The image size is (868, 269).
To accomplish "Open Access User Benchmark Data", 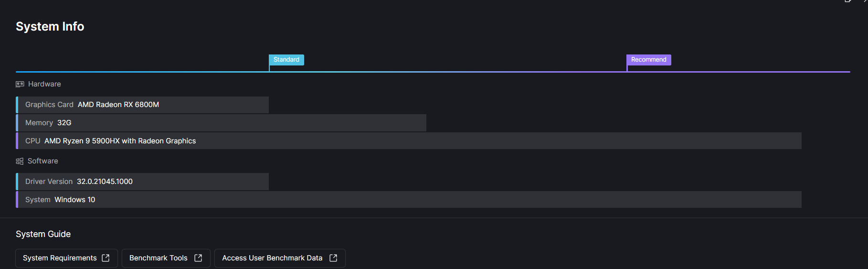I will [x=280, y=258].
